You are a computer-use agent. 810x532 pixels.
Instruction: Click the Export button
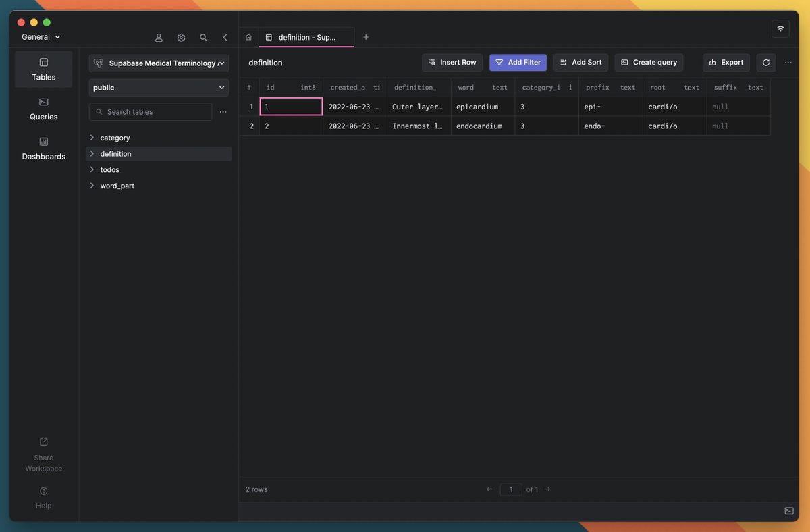[x=726, y=63]
